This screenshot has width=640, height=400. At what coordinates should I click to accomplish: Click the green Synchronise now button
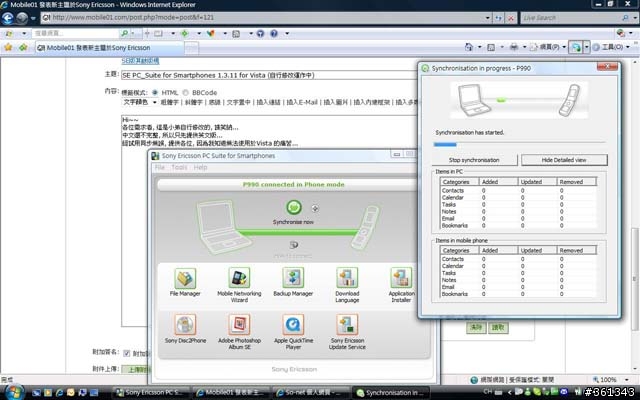pyautogui.click(x=293, y=207)
